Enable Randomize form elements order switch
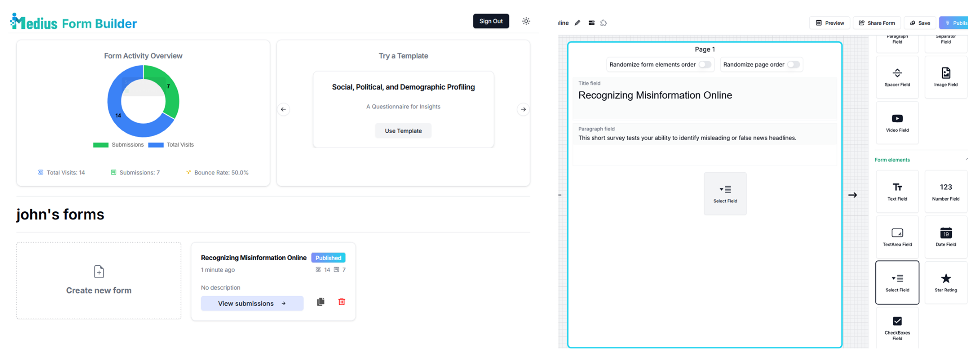 click(x=704, y=65)
